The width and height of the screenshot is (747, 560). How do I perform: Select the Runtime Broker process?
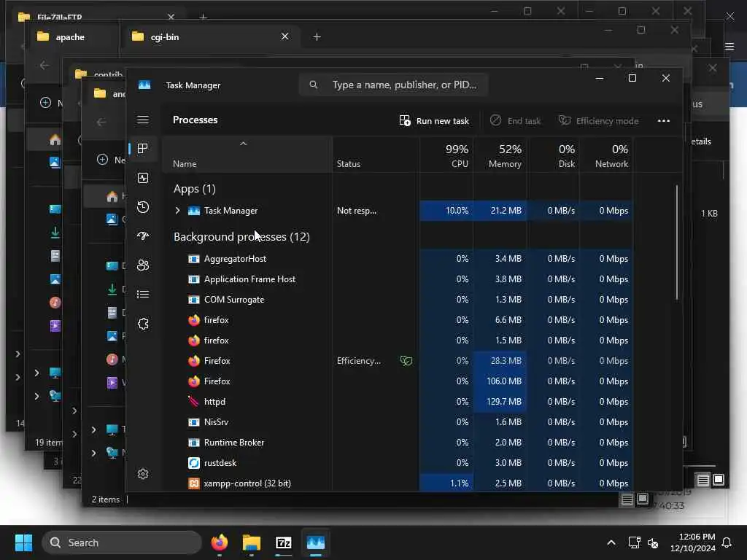(x=399, y=443)
